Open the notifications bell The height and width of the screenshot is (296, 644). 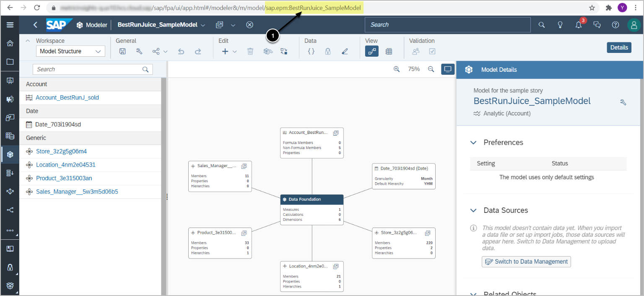pyautogui.click(x=579, y=25)
